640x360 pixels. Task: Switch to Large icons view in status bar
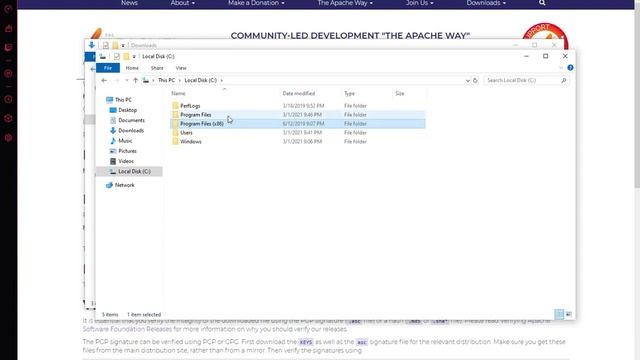tap(569, 314)
